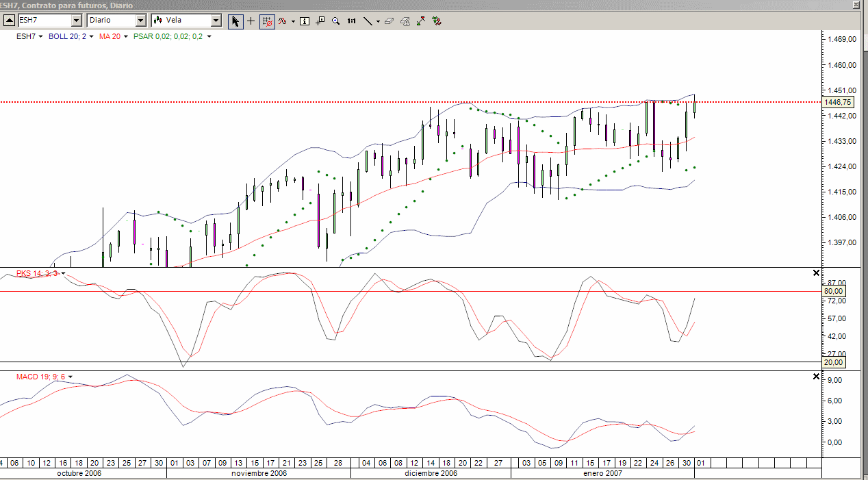Screen dimensions: 868x480
Task: Select the zoom magnifier tool
Action: (x=335, y=21)
